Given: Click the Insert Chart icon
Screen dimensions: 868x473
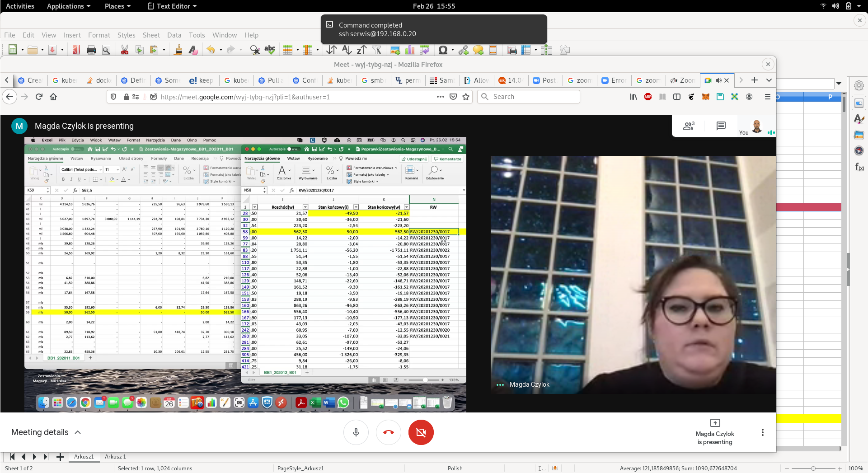Looking at the screenshot, I should (x=410, y=50).
